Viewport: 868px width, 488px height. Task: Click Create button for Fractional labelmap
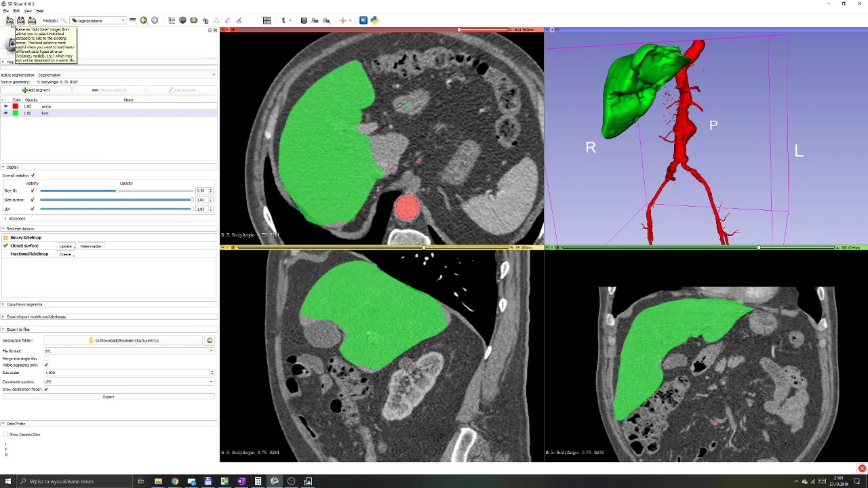pyautogui.click(x=66, y=254)
